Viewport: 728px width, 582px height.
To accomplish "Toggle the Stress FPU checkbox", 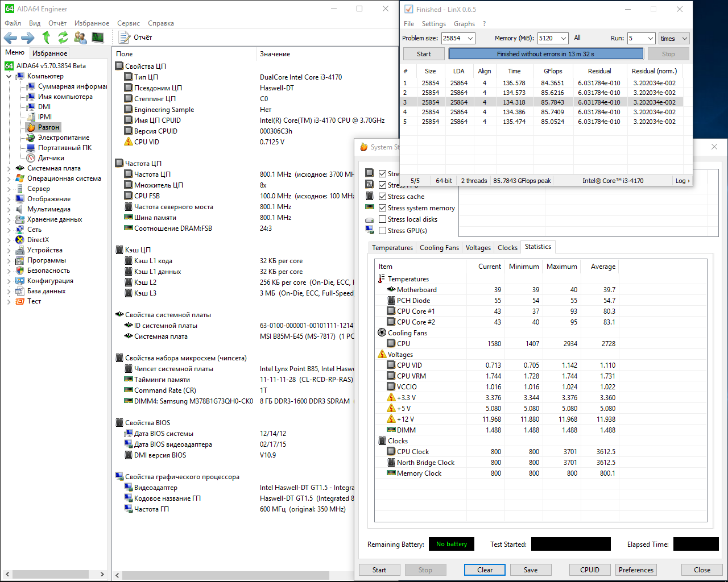I will pyautogui.click(x=382, y=185).
